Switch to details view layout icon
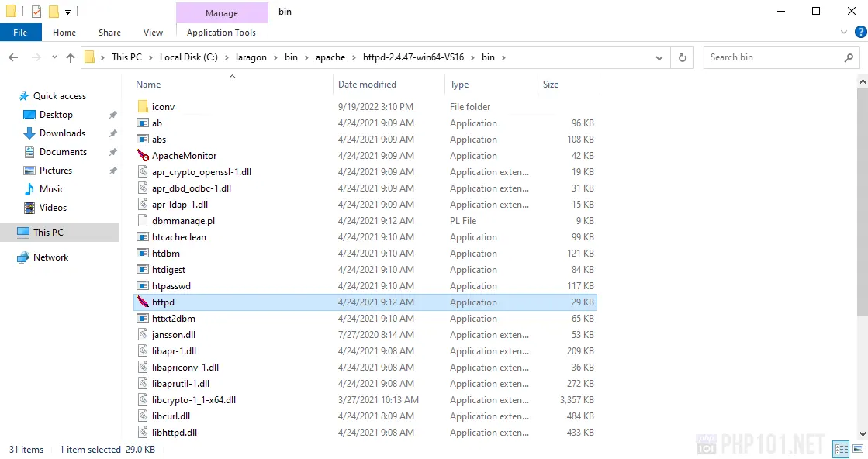868x459 pixels. coord(841,449)
